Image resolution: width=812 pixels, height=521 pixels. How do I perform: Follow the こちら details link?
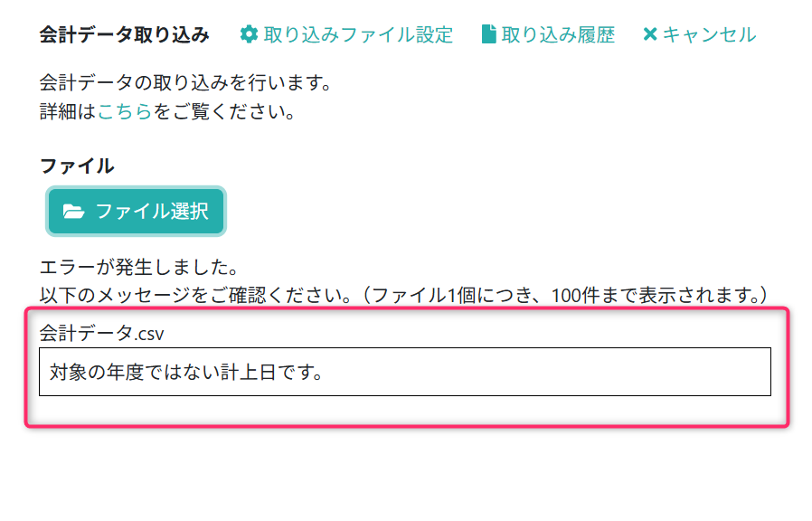125,112
